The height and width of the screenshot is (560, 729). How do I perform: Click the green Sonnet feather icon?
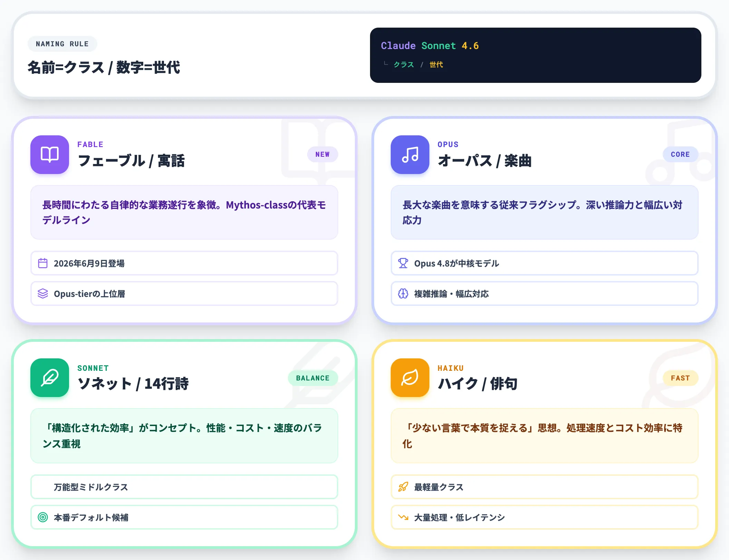[50, 377]
